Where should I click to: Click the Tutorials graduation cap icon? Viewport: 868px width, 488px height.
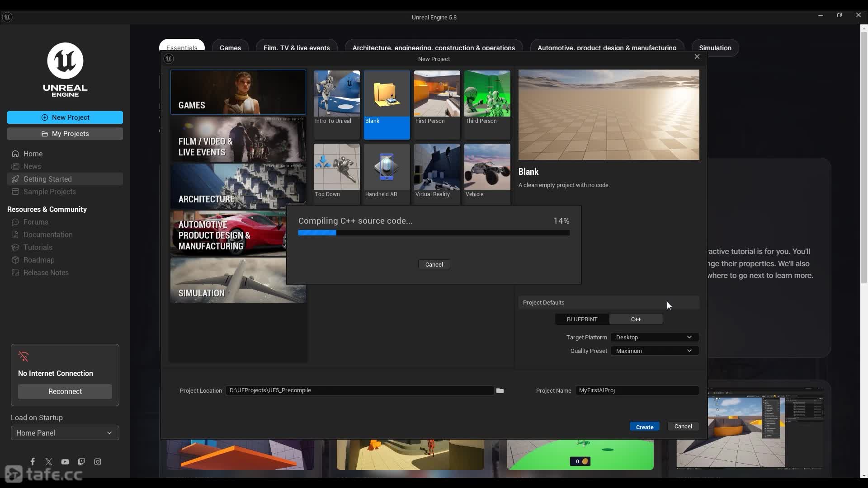coord(15,248)
